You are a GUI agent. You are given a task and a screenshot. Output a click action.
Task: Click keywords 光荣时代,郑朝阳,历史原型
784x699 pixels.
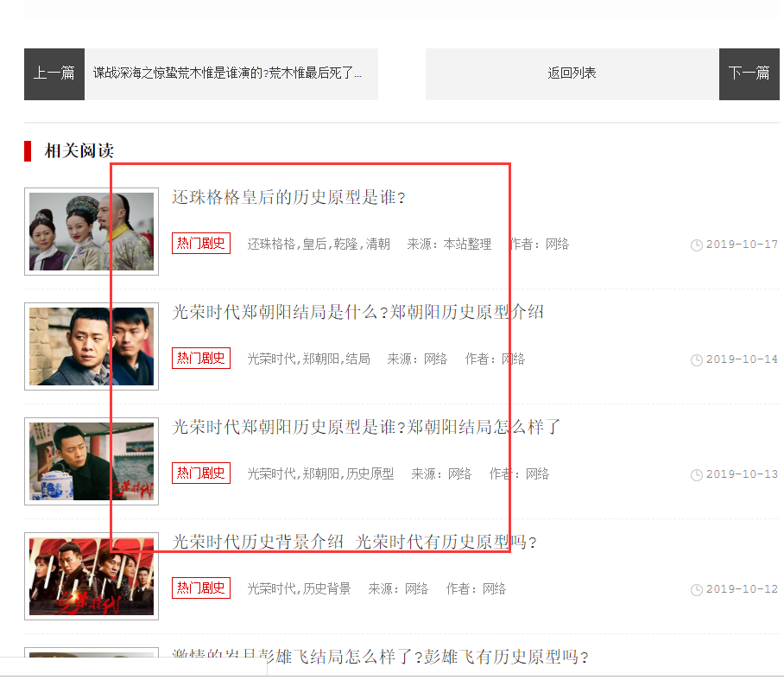pyautogui.click(x=321, y=474)
